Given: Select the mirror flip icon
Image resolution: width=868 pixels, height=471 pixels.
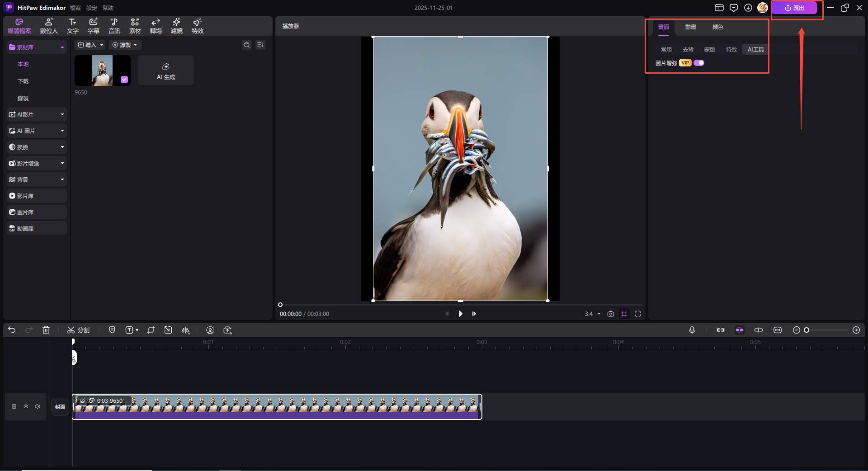Looking at the screenshot, I should point(185,330).
